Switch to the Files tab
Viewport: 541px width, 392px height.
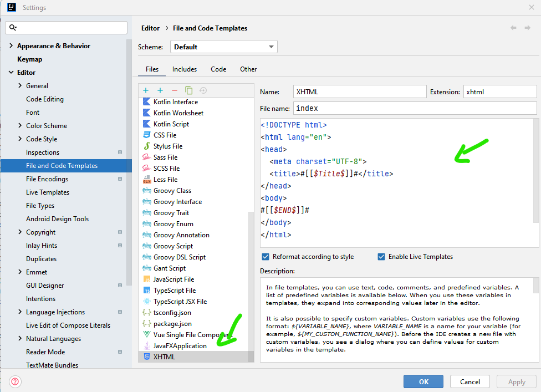click(x=152, y=69)
